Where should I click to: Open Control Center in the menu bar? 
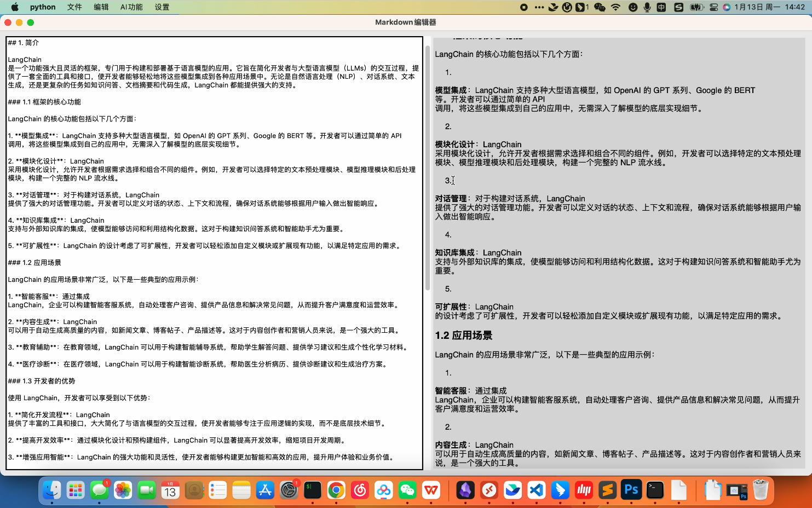point(713,7)
